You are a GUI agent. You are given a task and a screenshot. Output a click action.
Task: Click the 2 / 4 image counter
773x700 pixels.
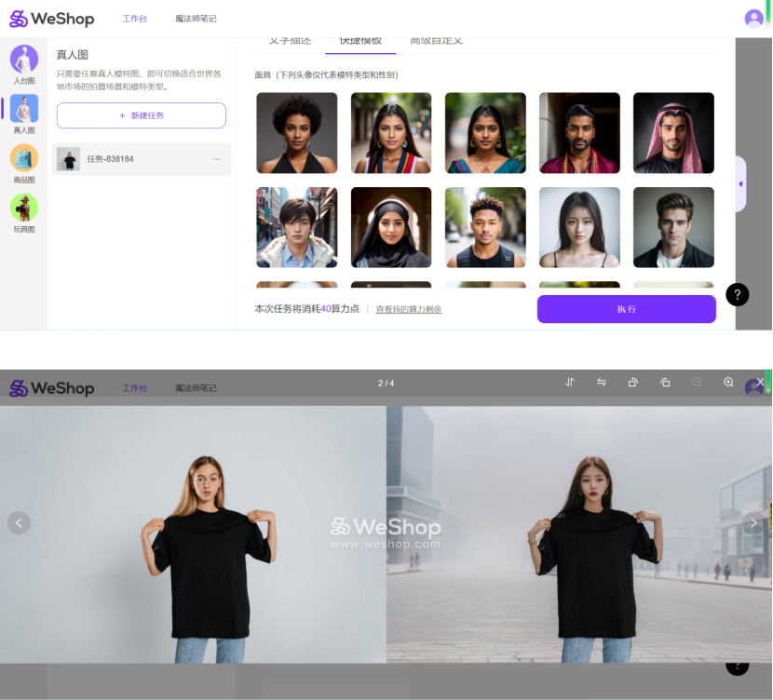386,383
